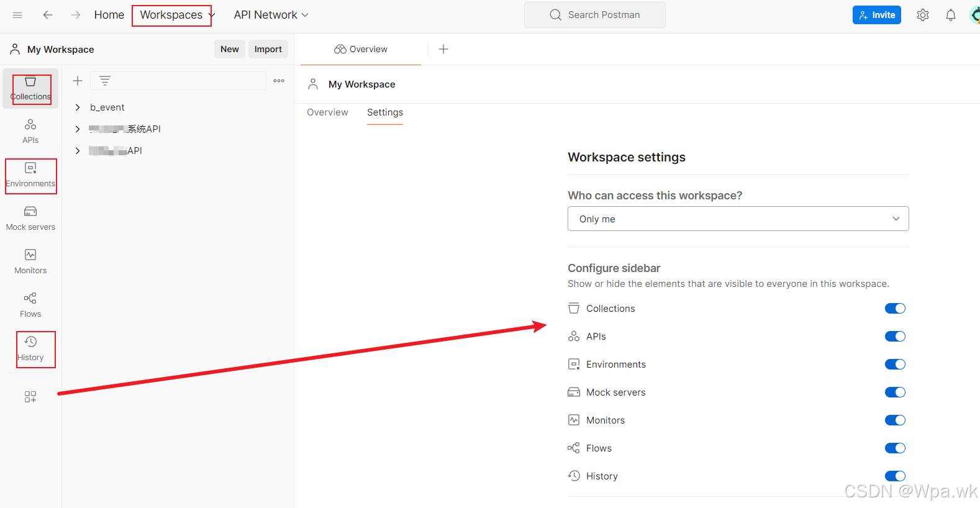The width and height of the screenshot is (980, 508).
Task: Click the Import button
Action: tap(268, 49)
